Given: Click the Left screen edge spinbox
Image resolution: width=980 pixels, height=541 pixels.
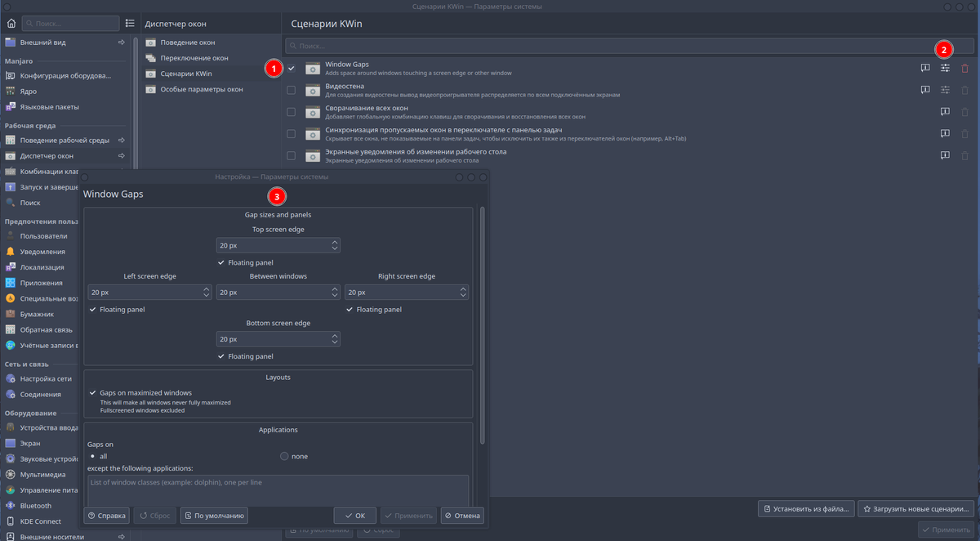Looking at the screenshot, I should 149,292.
